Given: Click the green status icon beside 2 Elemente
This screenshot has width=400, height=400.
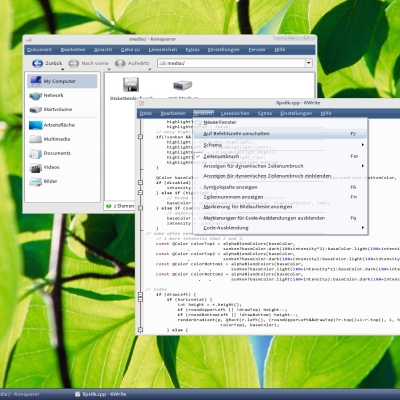Looking at the screenshot, I should click(108, 206).
